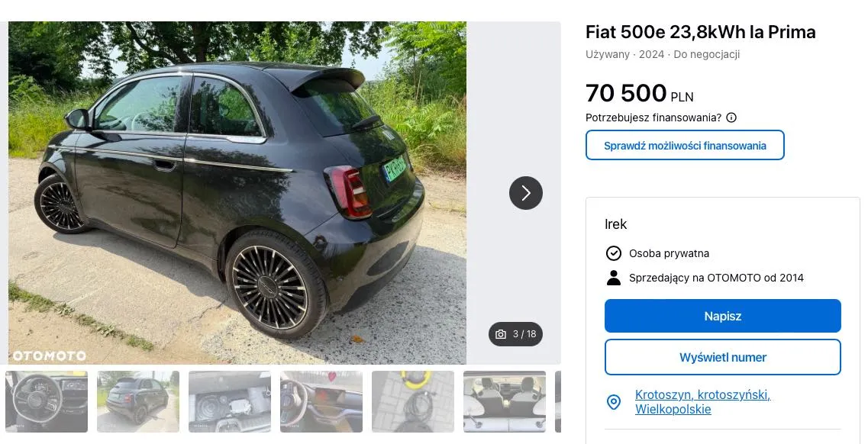Click the person icon beside seller history
Image resolution: width=868 pixels, height=444 pixels.
[x=614, y=278]
